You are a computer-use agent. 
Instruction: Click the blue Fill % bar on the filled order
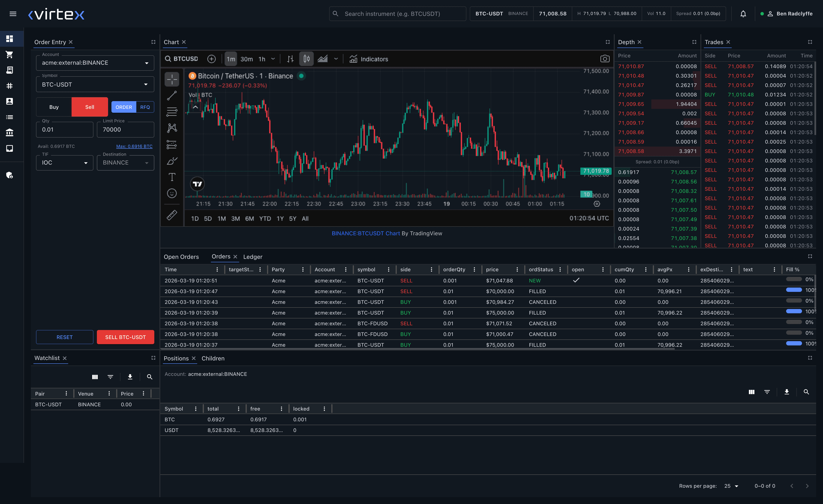(794, 290)
